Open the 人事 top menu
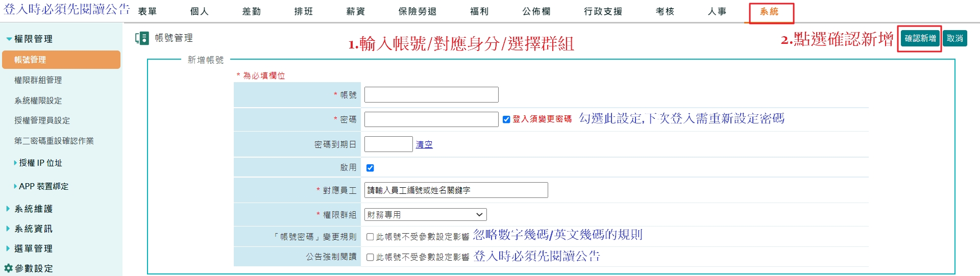Screen dimensions: 980x276 click(717, 11)
